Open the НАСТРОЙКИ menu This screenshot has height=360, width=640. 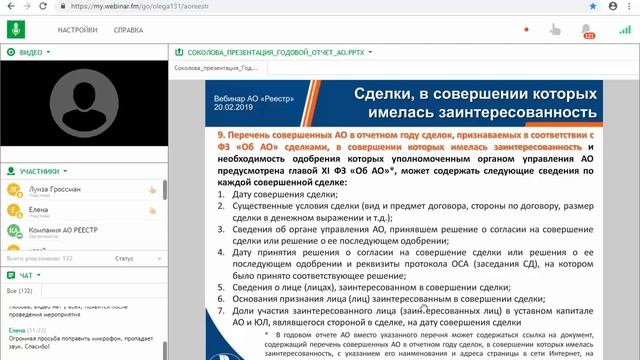point(78,30)
